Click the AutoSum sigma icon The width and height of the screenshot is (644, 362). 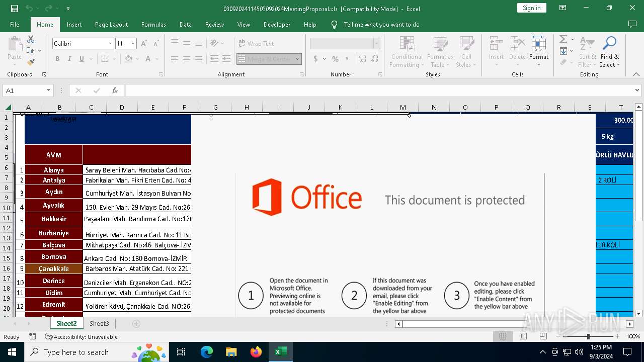coord(563,39)
